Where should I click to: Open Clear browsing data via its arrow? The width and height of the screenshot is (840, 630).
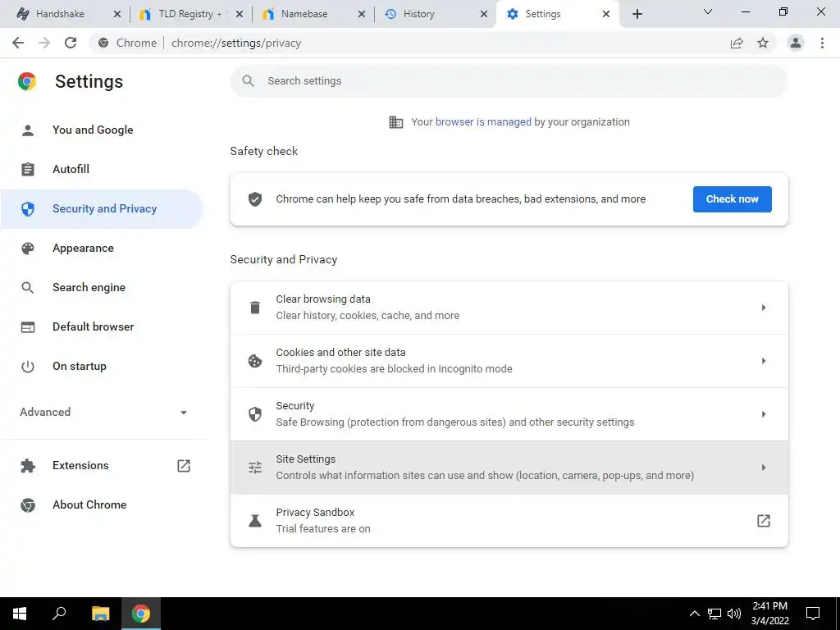764,308
